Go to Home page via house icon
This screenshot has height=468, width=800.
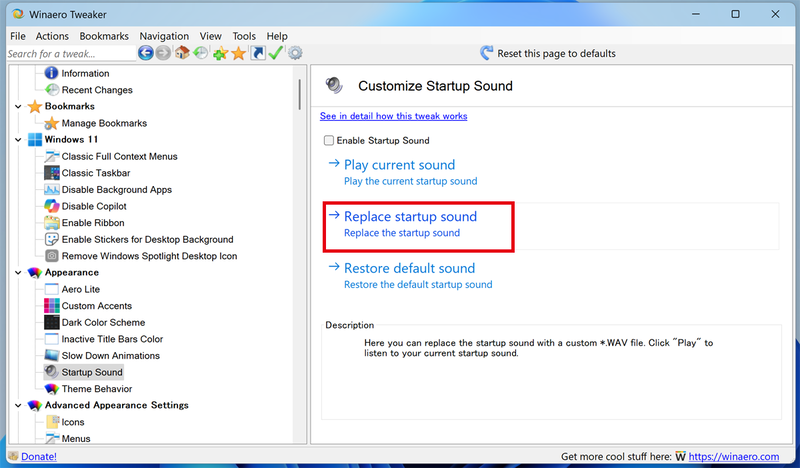(x=182, y=53)
